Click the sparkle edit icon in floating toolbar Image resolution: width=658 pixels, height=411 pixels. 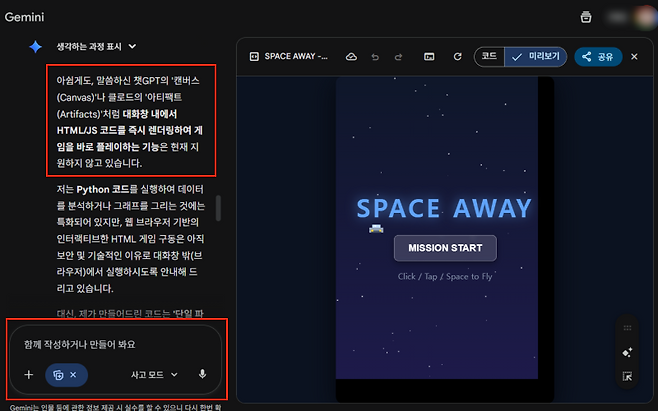tap(627, 352)
